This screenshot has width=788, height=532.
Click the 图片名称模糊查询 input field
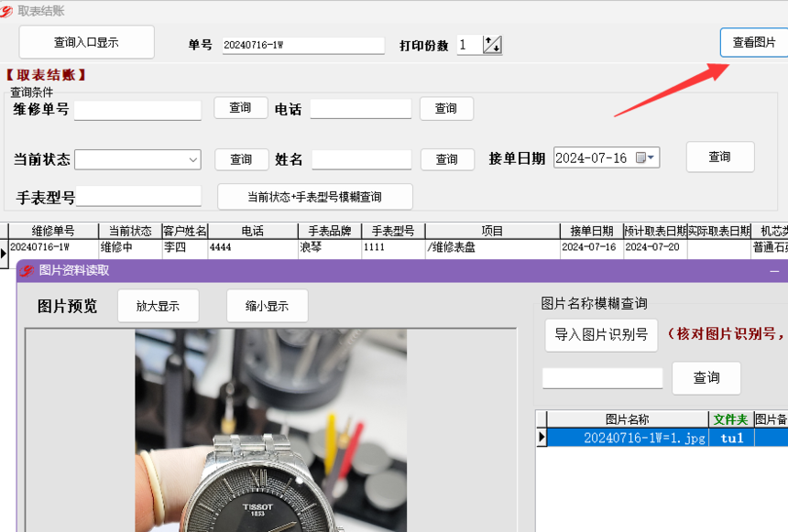tap(603, 378)
